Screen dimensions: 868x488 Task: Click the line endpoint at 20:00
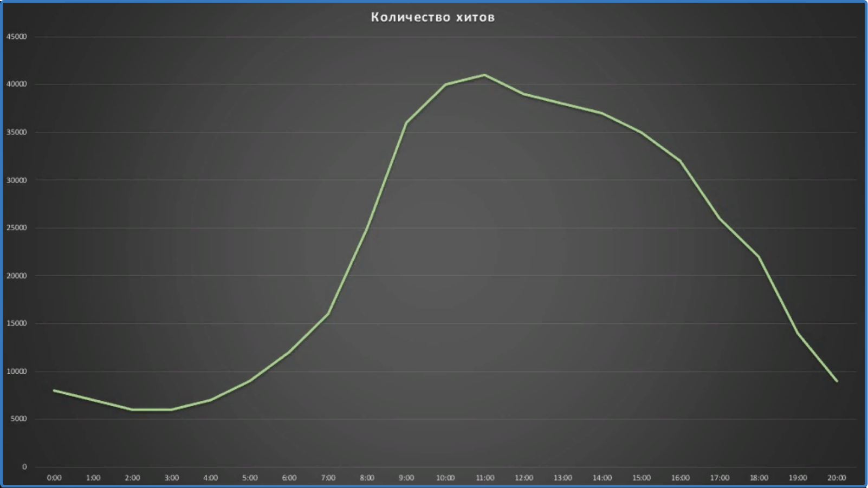pyautogui.click(x=837, y=381)
